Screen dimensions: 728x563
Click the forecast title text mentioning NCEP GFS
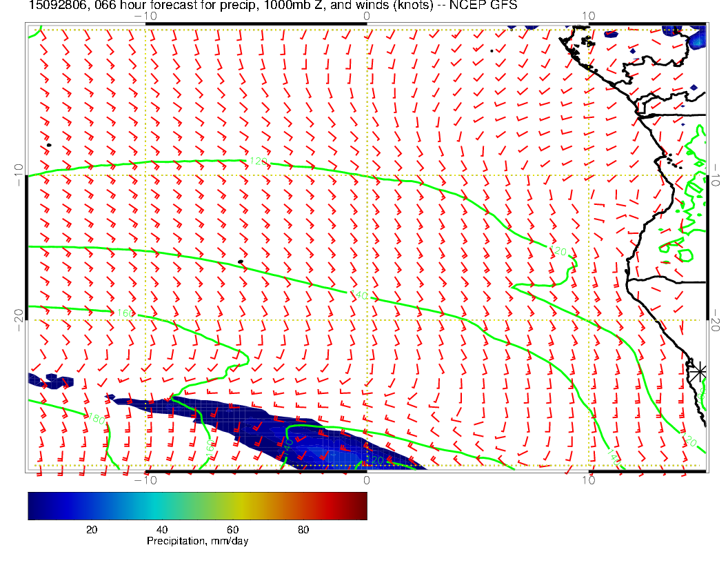273,5
